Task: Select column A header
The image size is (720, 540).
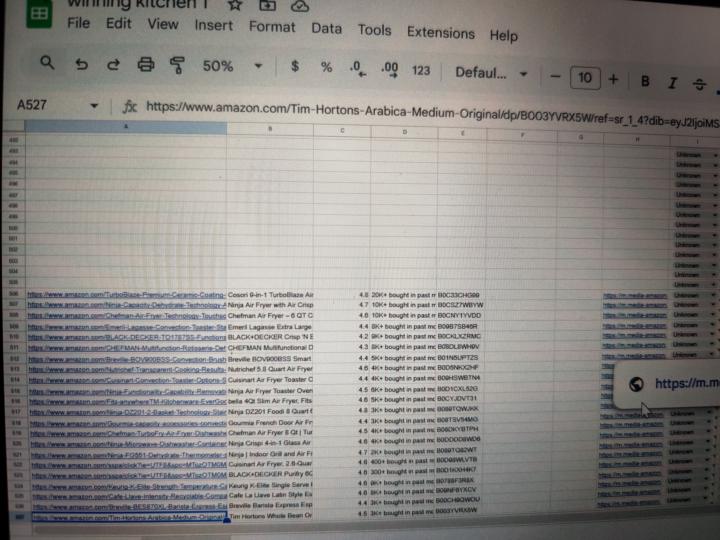Action: [125, 127]
